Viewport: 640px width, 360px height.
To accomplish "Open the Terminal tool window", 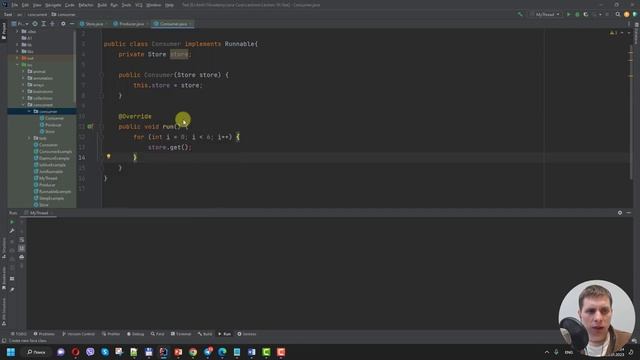I will (181, 334).
